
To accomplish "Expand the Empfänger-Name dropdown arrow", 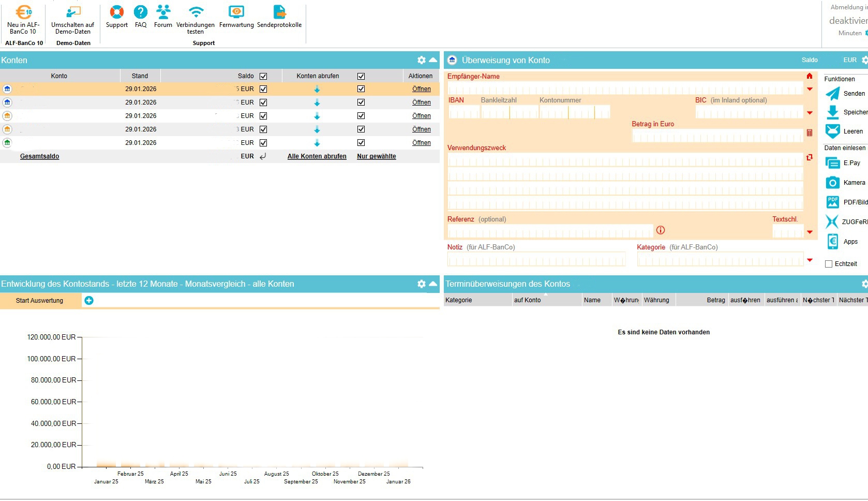I will point(810,89).
